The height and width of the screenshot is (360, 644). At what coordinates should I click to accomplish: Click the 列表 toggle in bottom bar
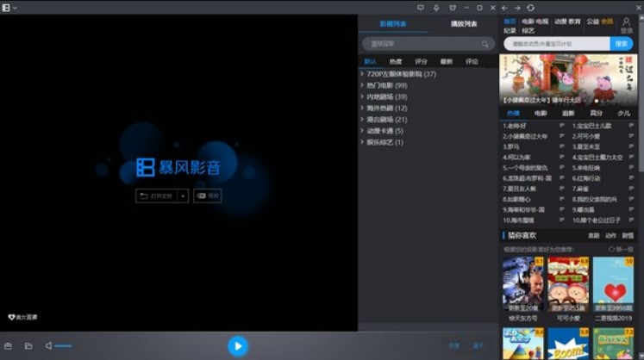tap(454, 345)
